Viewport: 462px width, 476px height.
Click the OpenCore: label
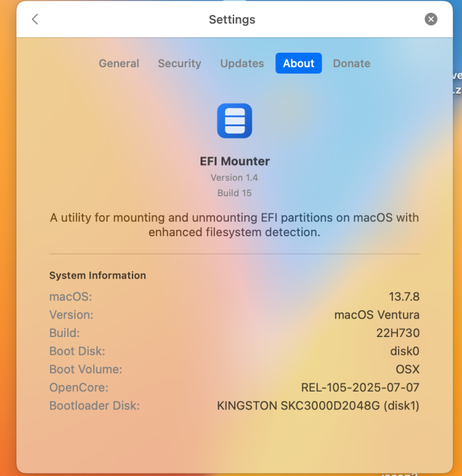(x=79, y=388)
